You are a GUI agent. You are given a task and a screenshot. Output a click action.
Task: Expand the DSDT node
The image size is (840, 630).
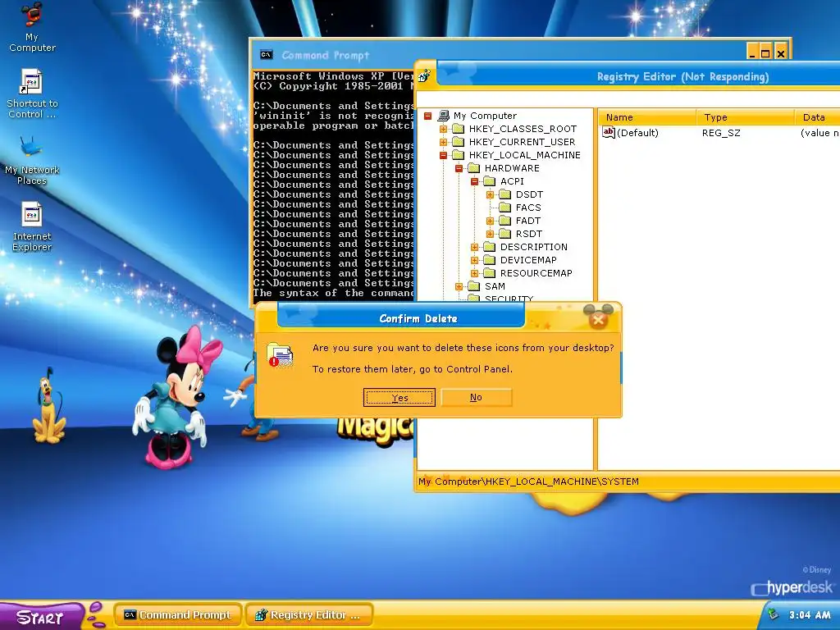[490, 194]
